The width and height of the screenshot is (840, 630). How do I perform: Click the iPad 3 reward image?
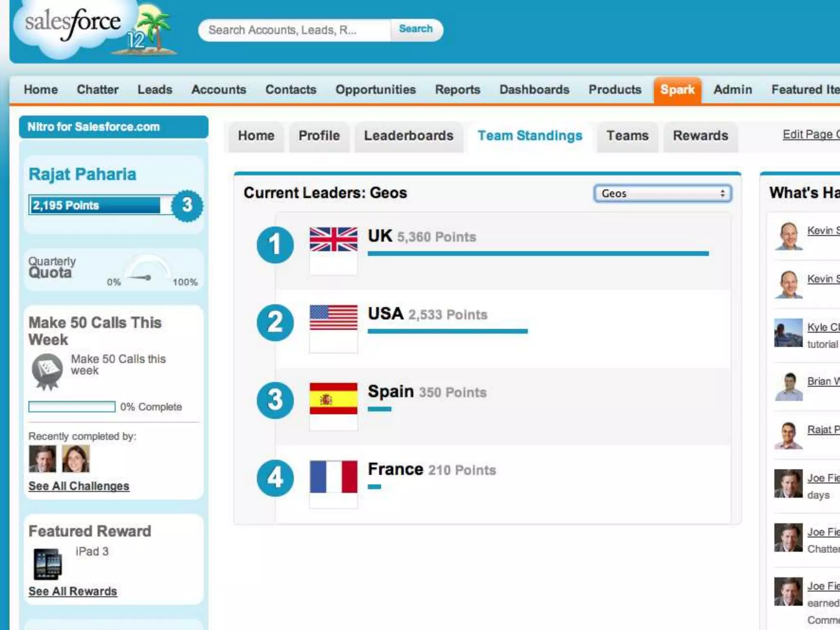(x=48, y=564)
